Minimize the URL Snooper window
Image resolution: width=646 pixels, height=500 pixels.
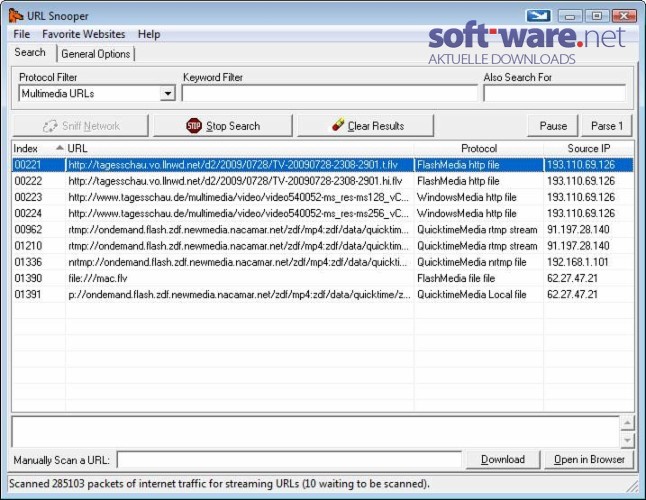pyautogui.click(x=570, y=16)
